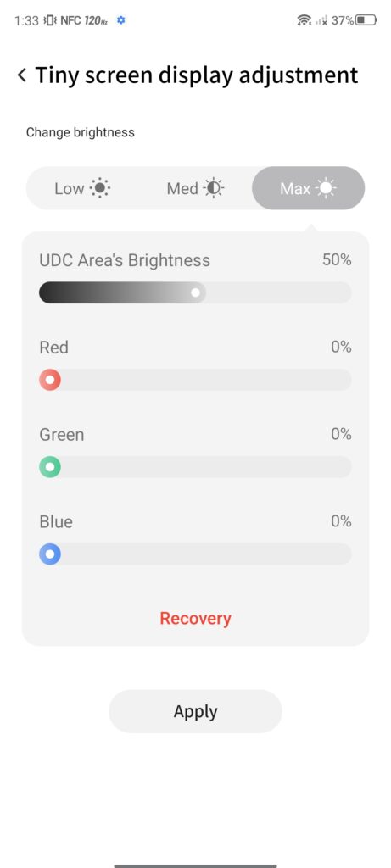The width and height of the screenshot is (391, 868).
Task: Apply the display adjustment settings
Action: tap(195, 711)
